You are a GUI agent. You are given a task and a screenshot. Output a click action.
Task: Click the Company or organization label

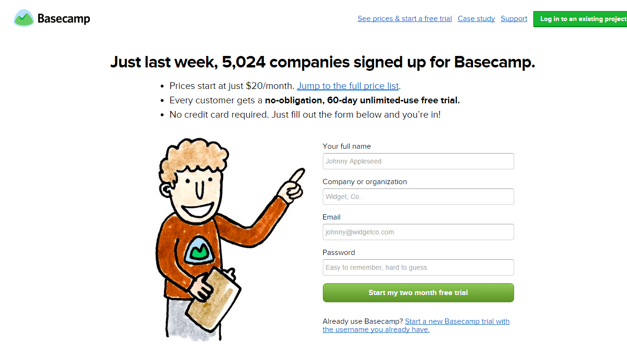pos(365,182)
